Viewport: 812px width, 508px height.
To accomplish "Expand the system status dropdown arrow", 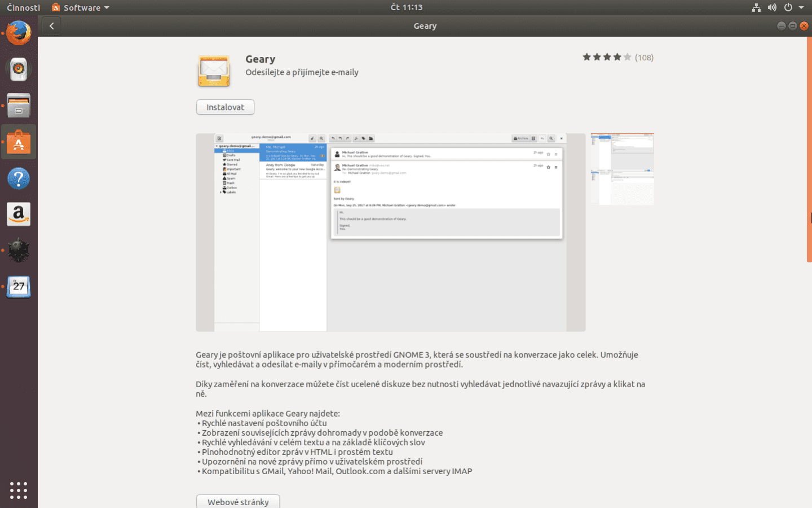I will point(802,7).
